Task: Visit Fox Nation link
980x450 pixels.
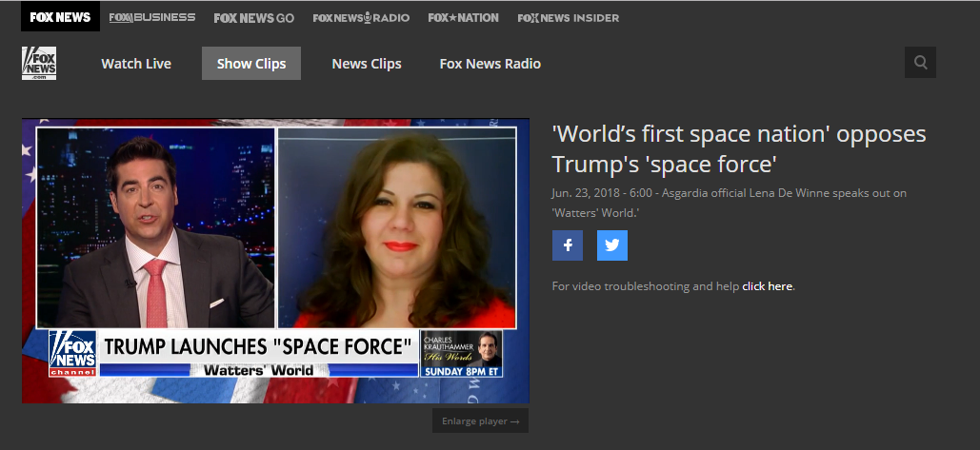Action: point(463,18)
